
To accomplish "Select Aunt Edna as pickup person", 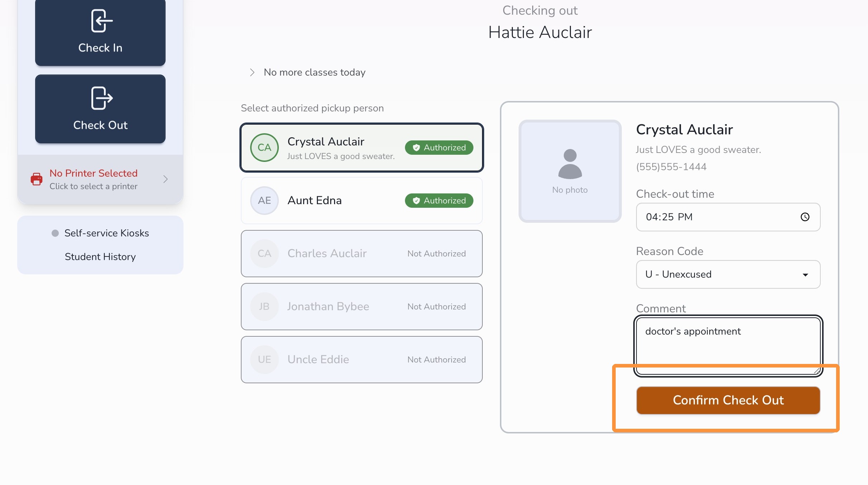I will click(x=362, y=201).
